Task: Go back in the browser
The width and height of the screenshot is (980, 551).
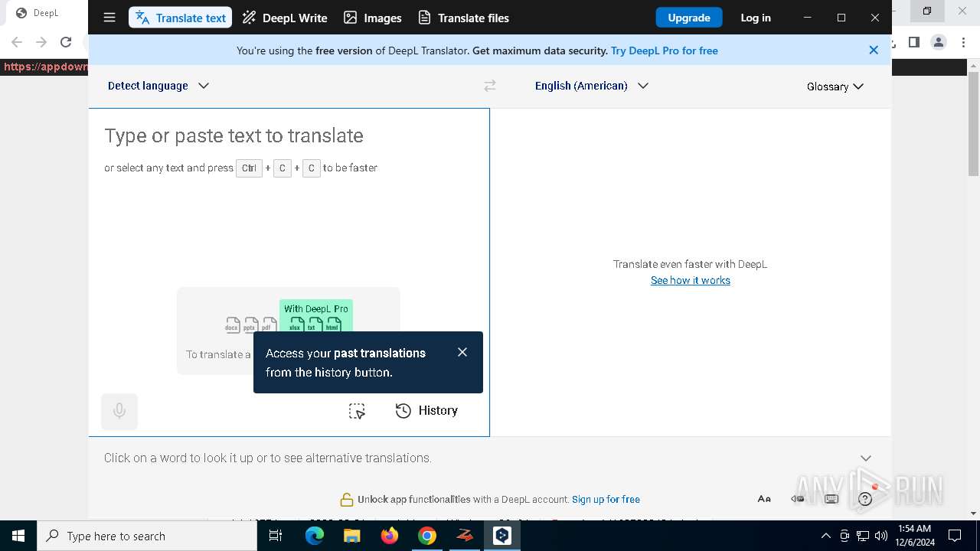Action: tap(17, 42)
